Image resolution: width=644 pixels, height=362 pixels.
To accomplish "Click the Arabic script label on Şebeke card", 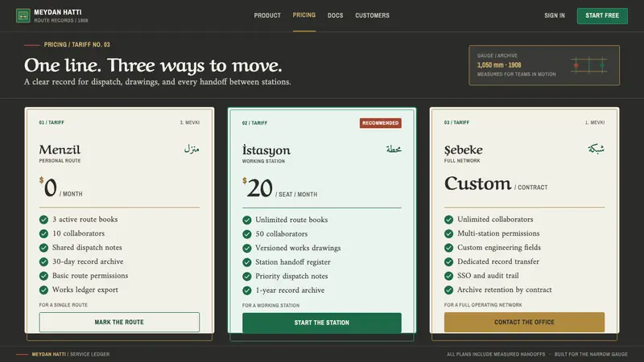I will click(596, 149).
